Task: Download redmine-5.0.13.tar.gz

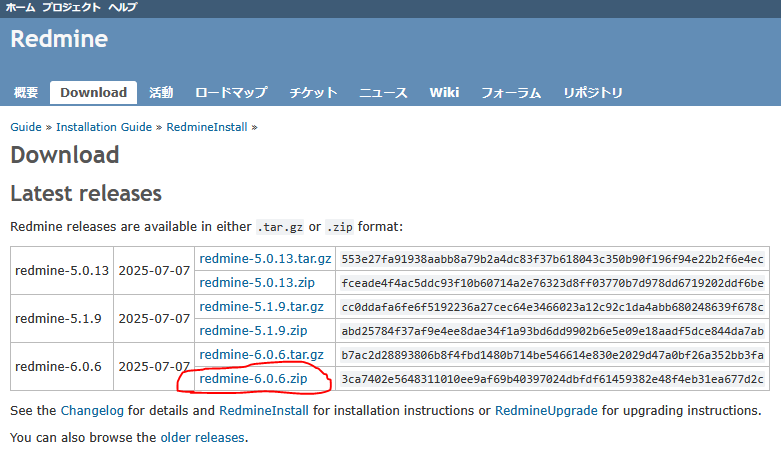Action: click(265, 258)
